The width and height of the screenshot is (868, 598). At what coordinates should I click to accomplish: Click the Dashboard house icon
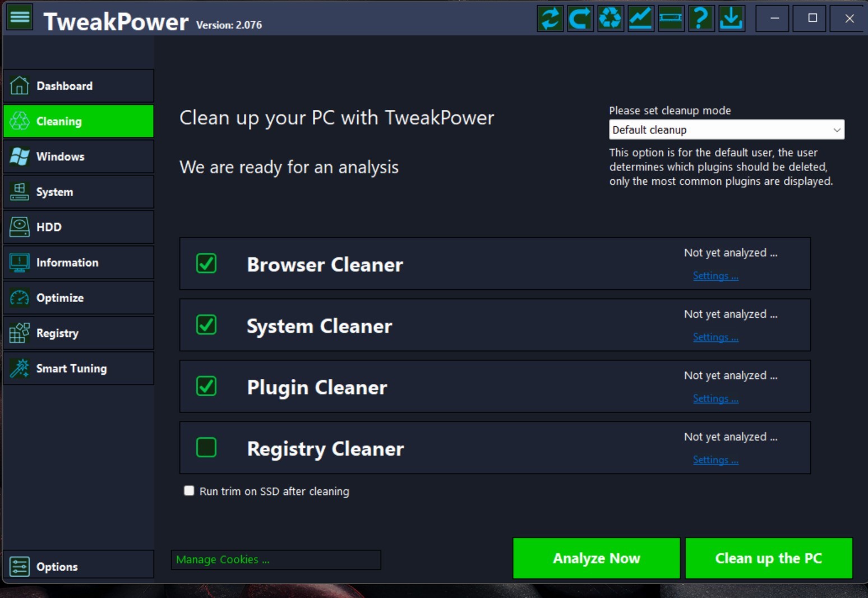click(20, 86)
